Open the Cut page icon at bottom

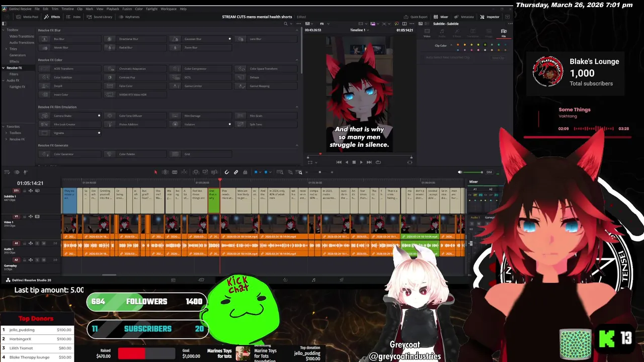[201, 280]
